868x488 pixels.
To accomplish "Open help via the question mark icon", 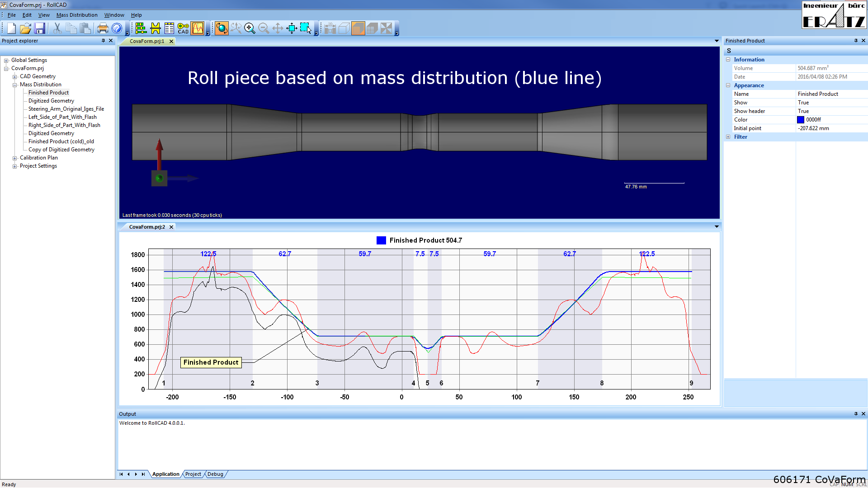I will click(117, 28).
